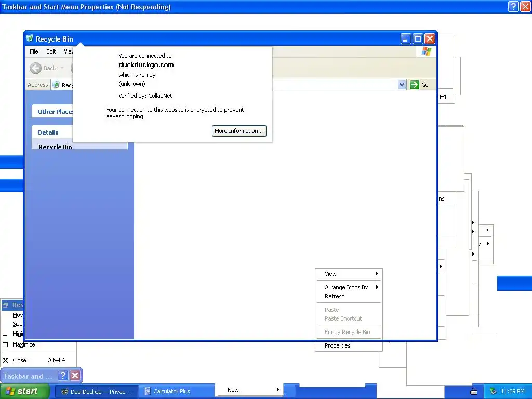Image resolution: width=532 pixels, height=399 pixels.
Task: Click the Recycle Bin label under the Details panel
Action: coord(55,147)
